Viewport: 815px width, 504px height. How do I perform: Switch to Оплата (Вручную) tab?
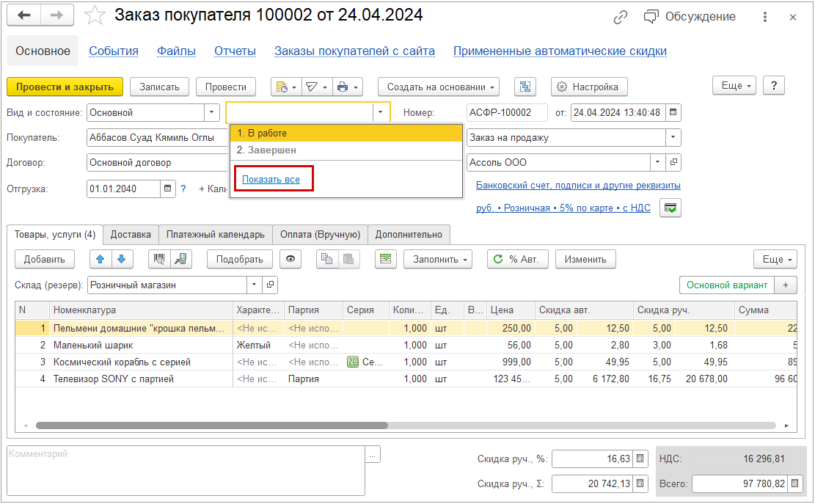[x=320, y=235]
